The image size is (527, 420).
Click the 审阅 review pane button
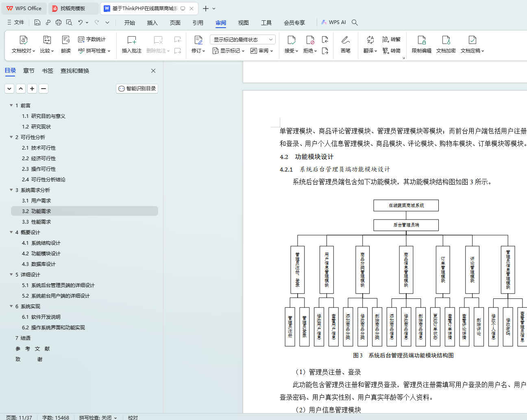pos(262,51)
